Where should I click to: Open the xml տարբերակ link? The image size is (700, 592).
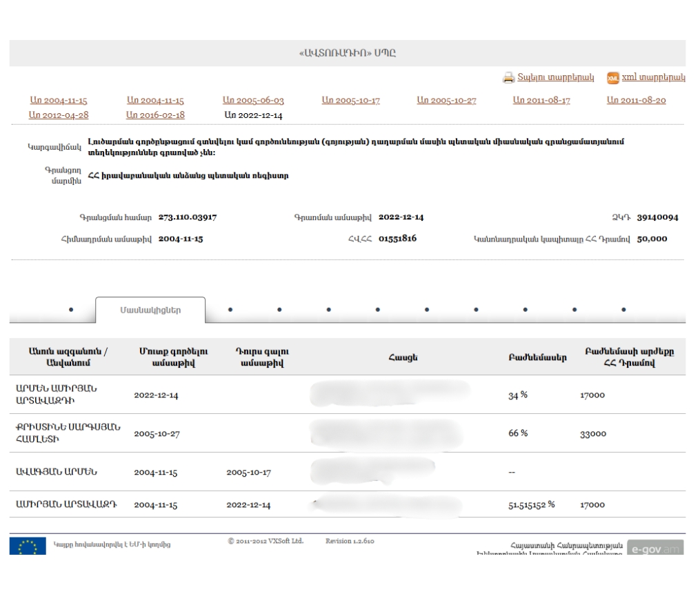[654, 77]
